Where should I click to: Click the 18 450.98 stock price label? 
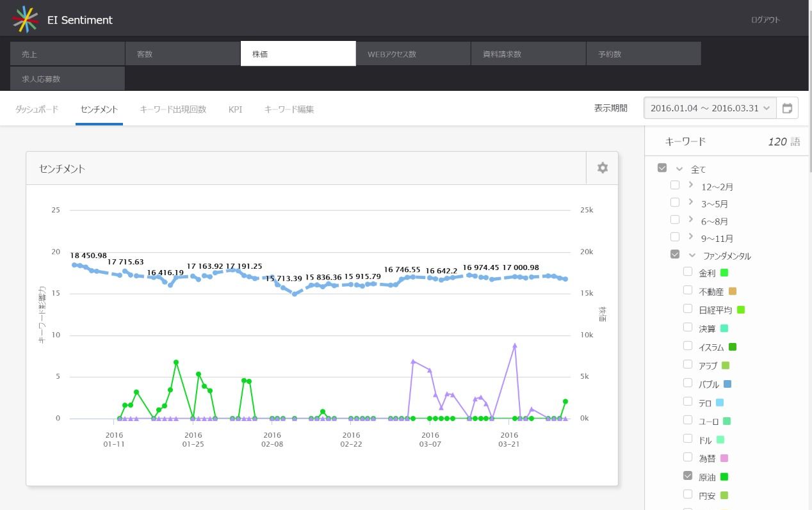88,255
